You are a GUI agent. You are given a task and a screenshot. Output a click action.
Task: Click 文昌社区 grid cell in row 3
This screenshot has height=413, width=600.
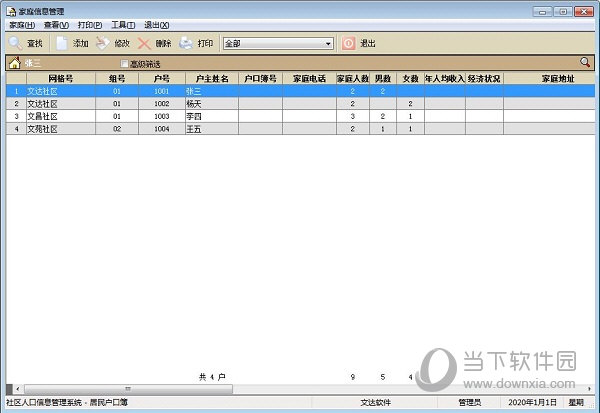tap(60, 116)
